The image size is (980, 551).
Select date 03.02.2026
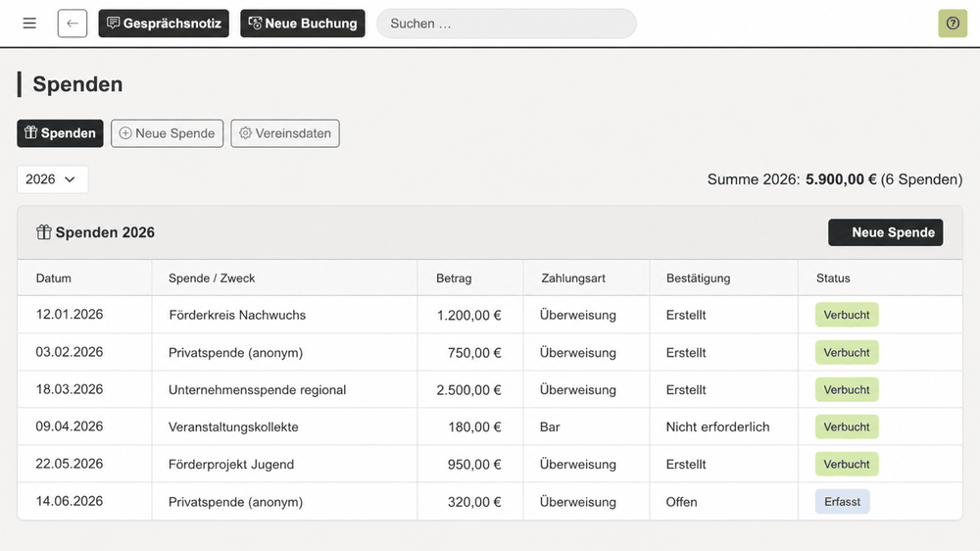click(70, 352)
